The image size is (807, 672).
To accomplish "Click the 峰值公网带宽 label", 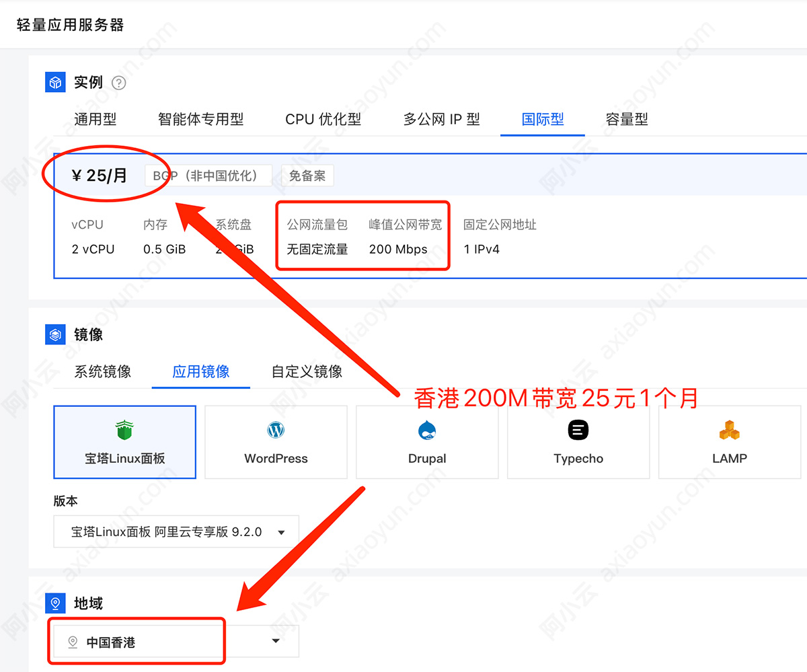I will click(406, 225).
